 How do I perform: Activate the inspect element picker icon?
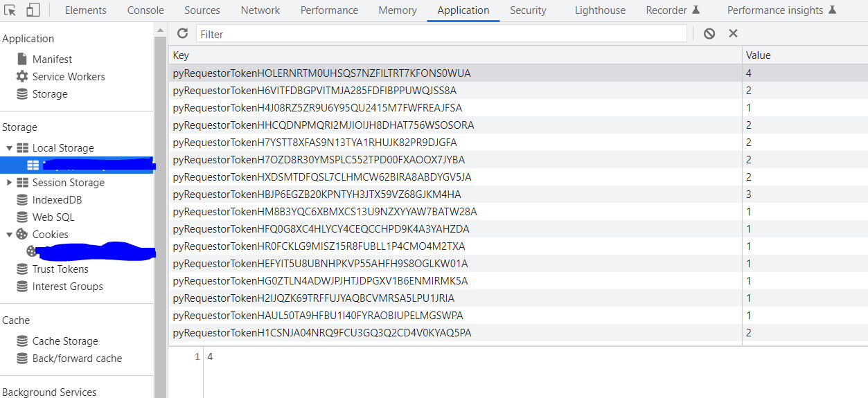click(10, 10)
